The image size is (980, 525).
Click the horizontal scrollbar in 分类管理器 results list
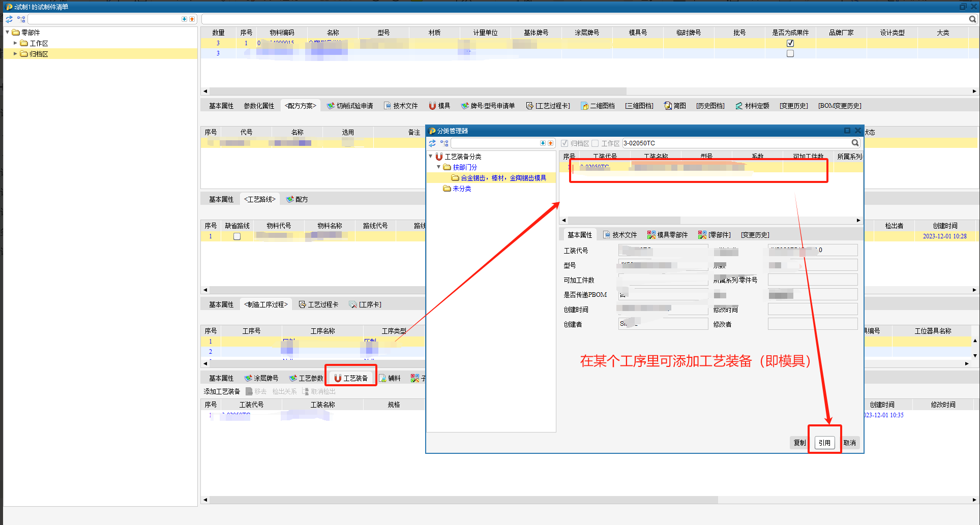(710, 221)
